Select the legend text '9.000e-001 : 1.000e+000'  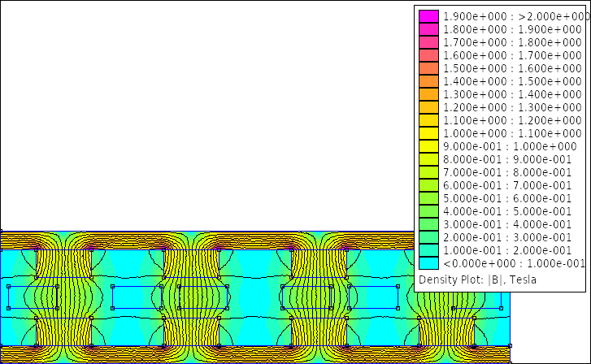pyautogui.click(x=510, y=146)
